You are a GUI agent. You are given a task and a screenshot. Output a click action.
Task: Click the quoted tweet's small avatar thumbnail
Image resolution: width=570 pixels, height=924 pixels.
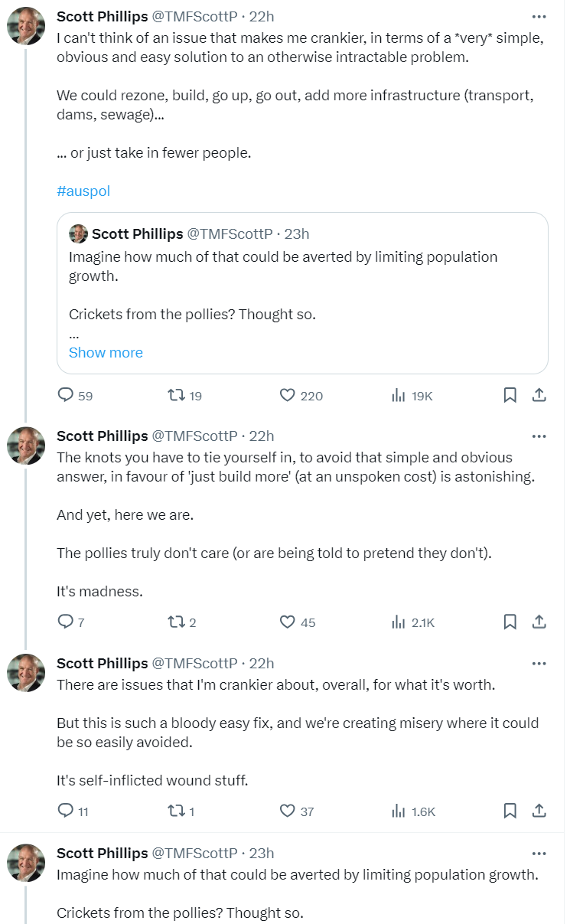pyautogui.click(x=78, y=233)
